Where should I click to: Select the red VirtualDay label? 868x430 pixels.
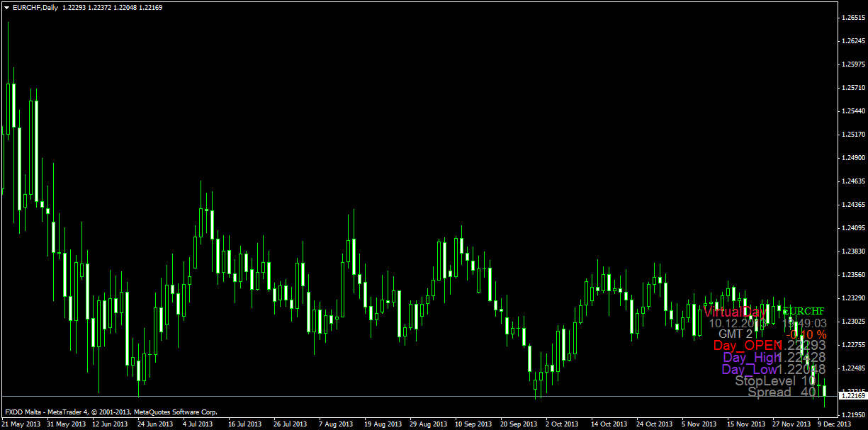point(735,312)
